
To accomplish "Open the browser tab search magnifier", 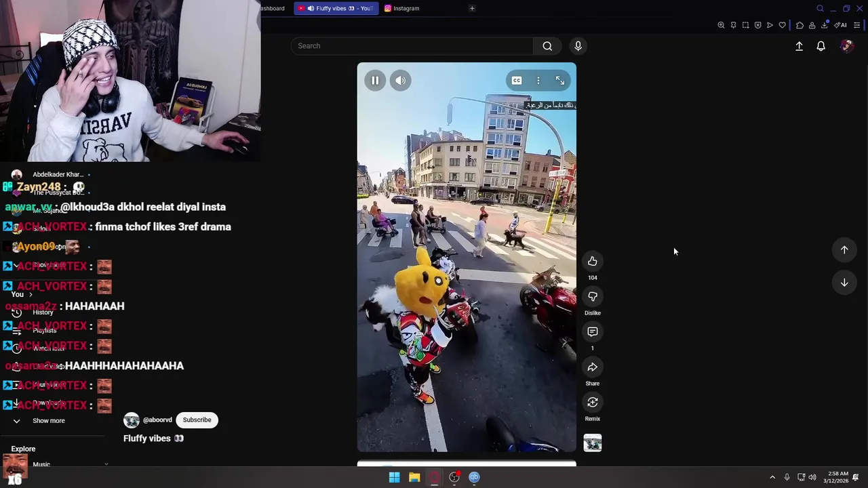I will [820, 8].
